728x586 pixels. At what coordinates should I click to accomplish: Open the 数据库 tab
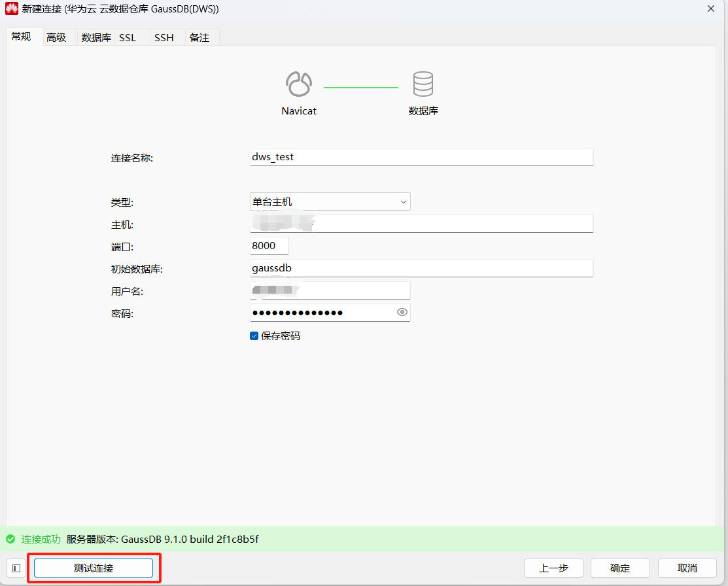96,38
